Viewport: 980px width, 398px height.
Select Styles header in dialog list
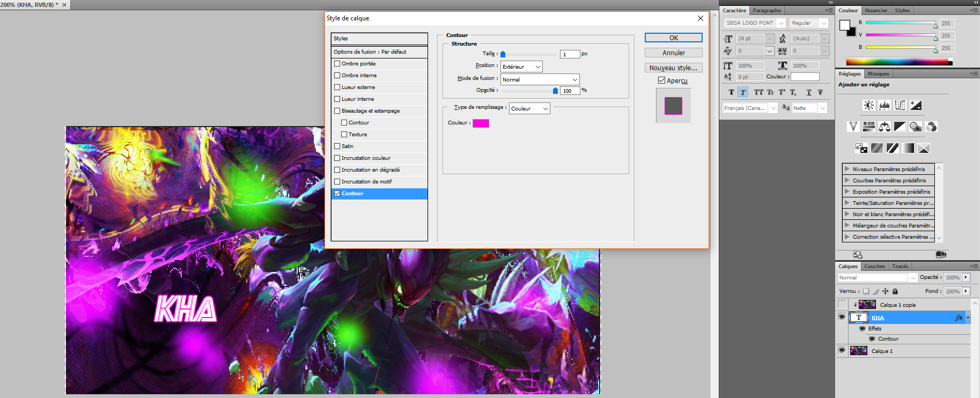pyautogui.click(x=379, y=39)
